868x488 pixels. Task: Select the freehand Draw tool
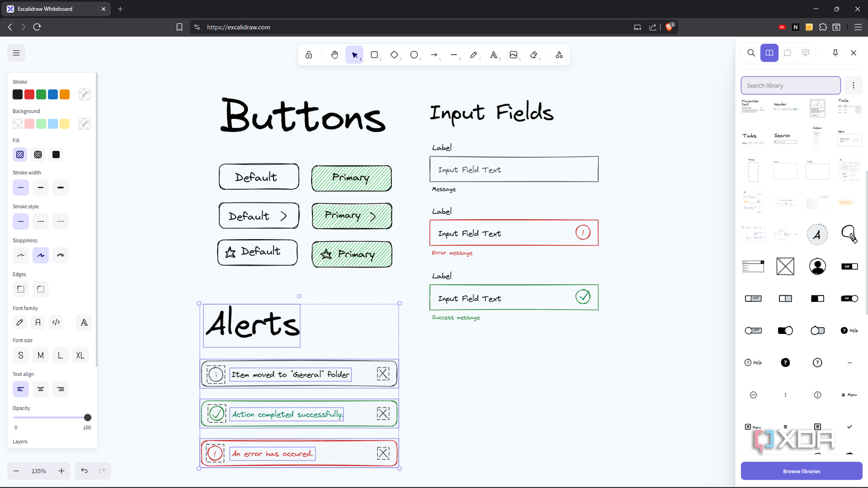[x=474, y=54]
